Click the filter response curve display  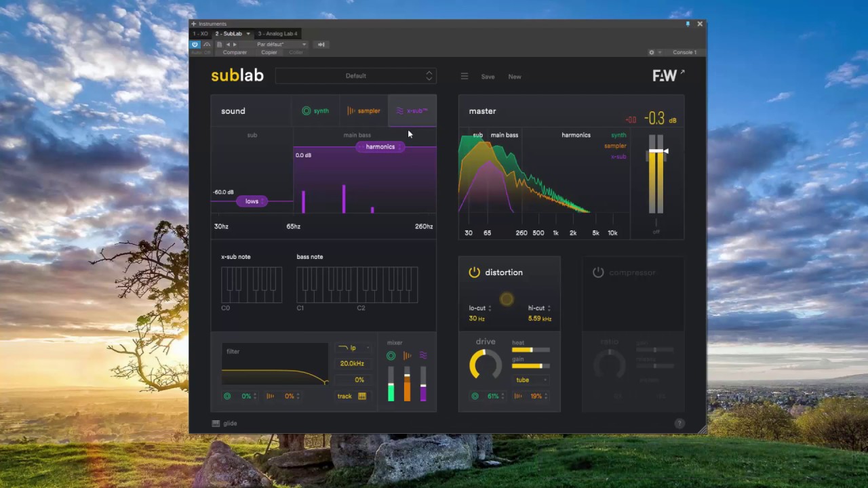(x=275, y=365)
